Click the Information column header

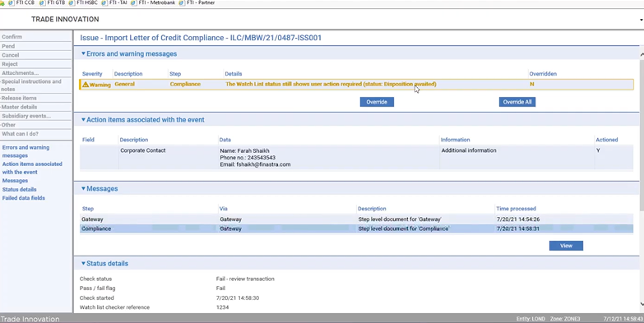[455, 140]
